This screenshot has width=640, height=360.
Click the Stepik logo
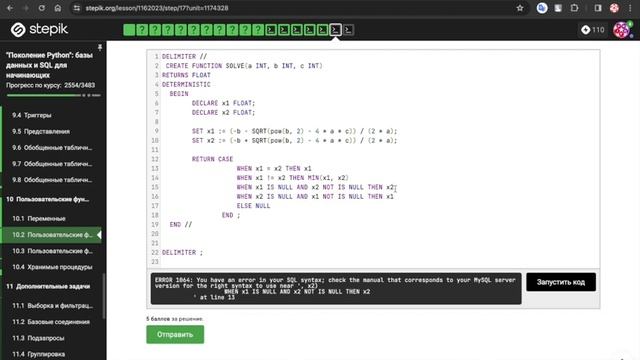[39, 29]
